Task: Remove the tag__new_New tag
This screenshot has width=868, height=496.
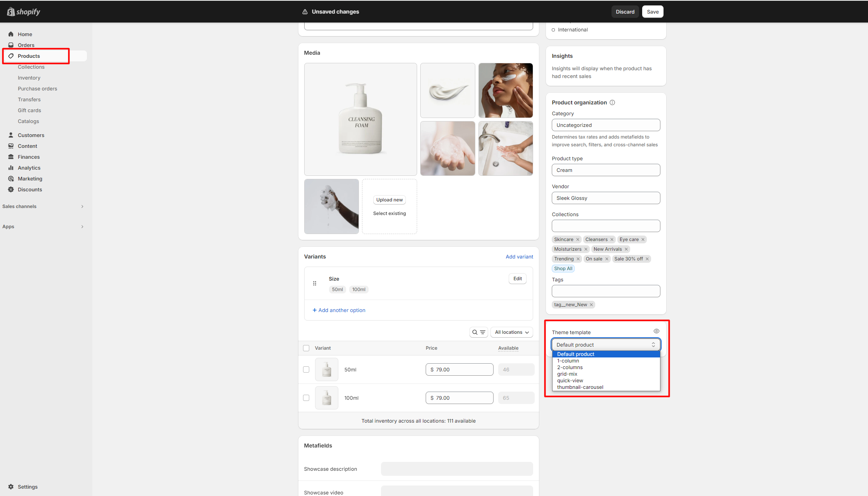Action: point(591,305)
